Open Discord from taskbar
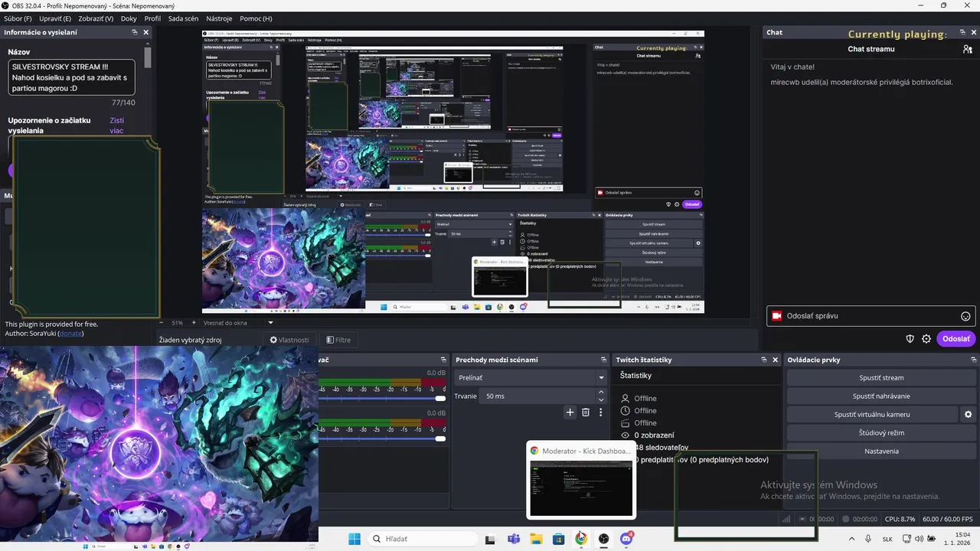The height and width of the screenshot is (551, 980). point(627,539)
